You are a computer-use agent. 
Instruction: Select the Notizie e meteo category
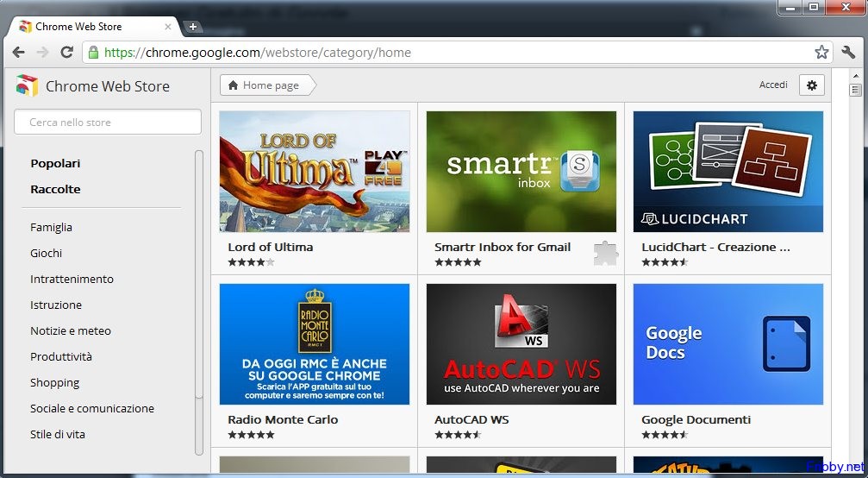pyautogui.click(x=71, y=331)
